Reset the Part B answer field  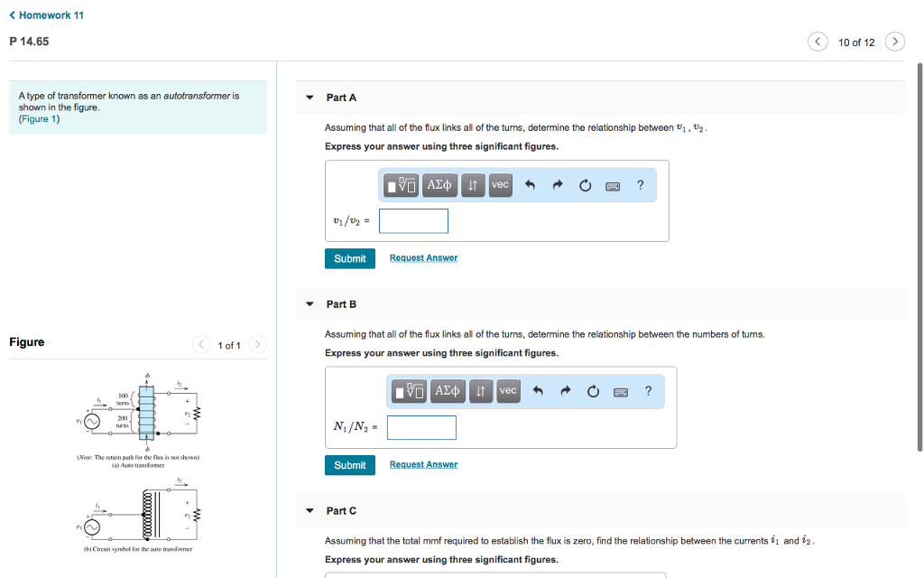click(593, 392)
